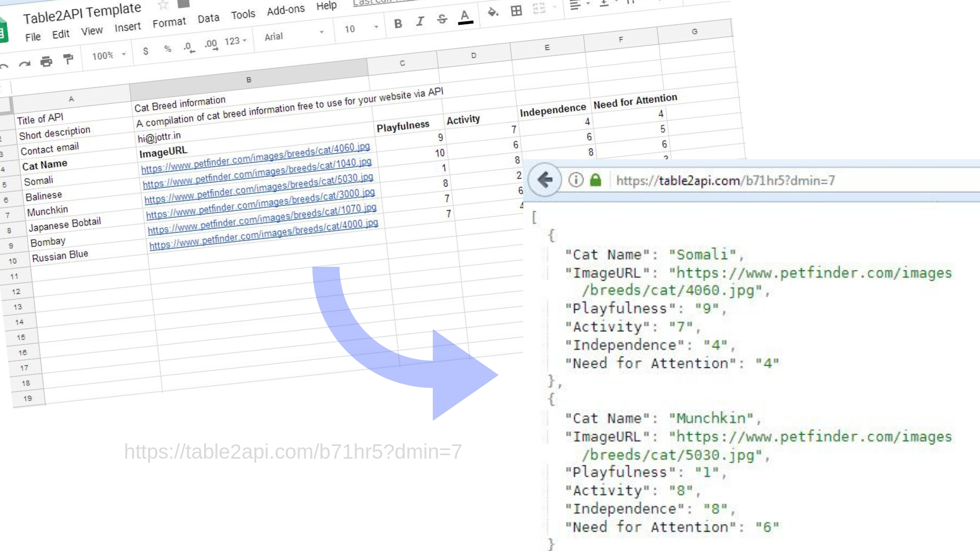The height and width of the screenshot is (551, 980).
Task: Select the paint format tool
Action: pos(68,59)
